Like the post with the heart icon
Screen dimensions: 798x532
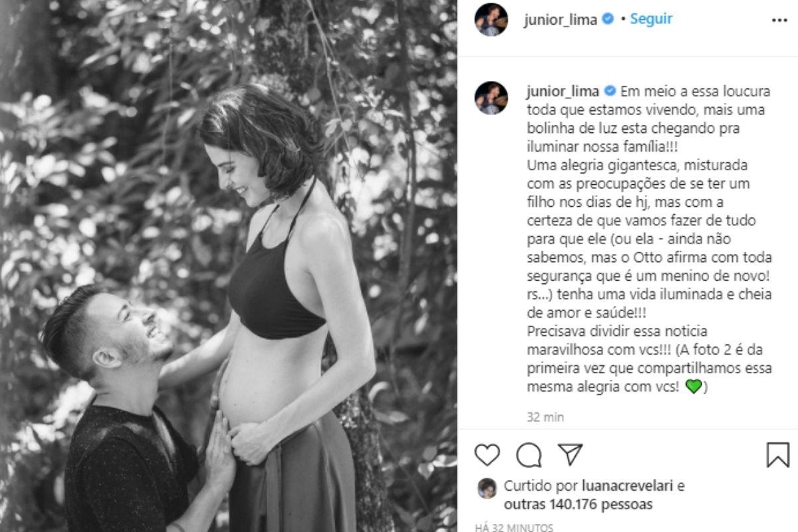coord(487,455)
